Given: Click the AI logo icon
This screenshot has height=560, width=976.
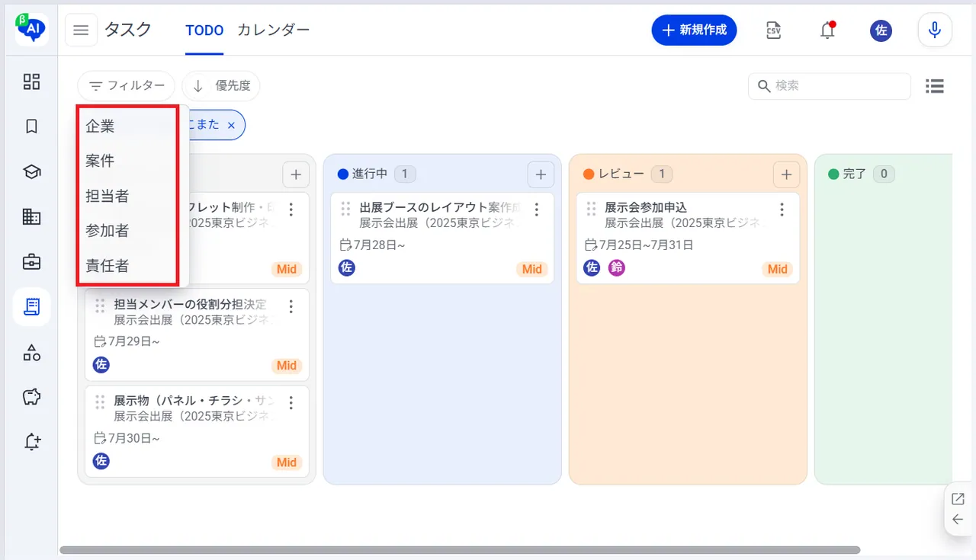Looking at the screenshot, I should [x=31, y=29].
